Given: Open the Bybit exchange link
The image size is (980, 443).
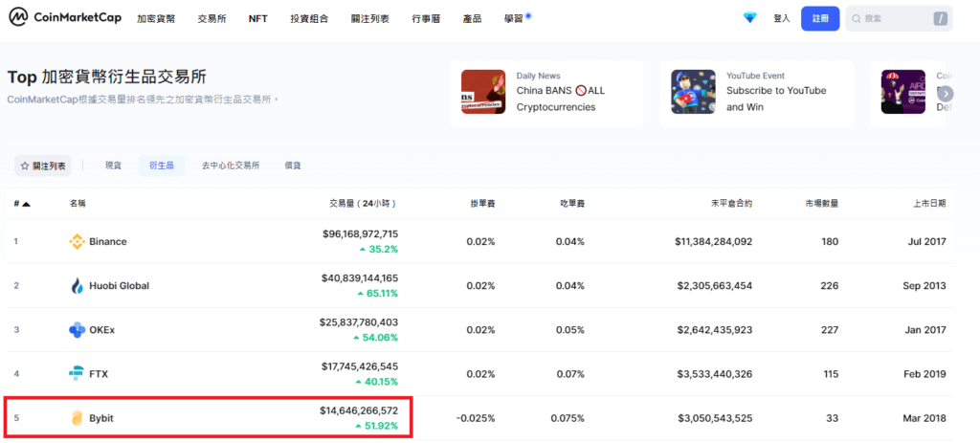Looking at the screenshot, I should (101, 418).
